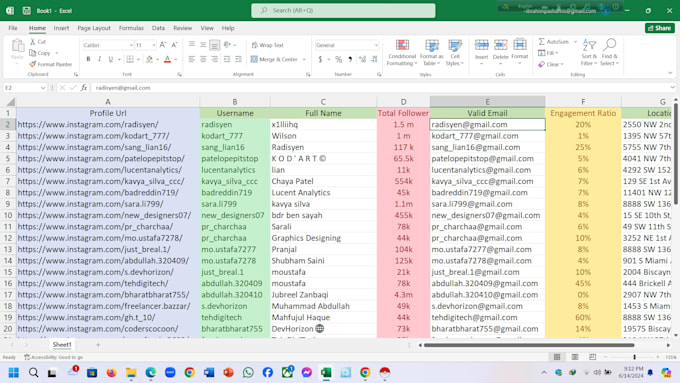
Task: Align text to the right
Action: [x=214, y=59]
